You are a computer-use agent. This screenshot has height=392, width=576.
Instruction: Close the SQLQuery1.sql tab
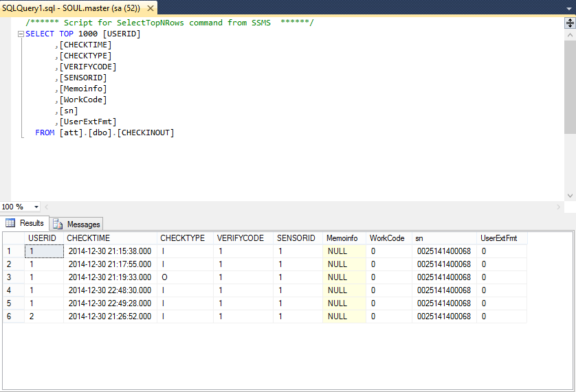click(151, 8)
